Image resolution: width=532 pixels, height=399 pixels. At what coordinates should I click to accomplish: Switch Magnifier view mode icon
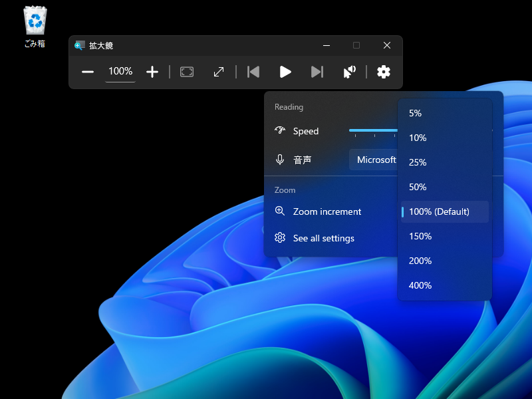pyautogui.click(x=187, y=72)
